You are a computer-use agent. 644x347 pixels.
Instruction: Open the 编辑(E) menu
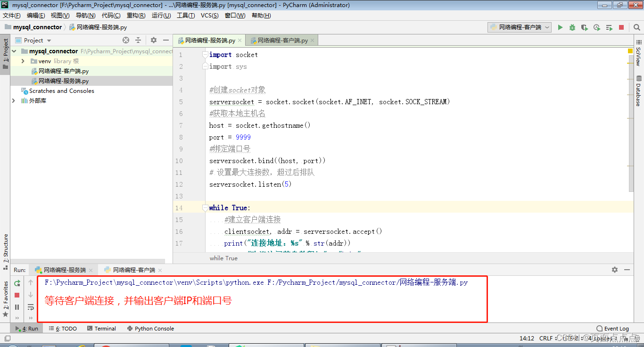click(x=36, y=16)
